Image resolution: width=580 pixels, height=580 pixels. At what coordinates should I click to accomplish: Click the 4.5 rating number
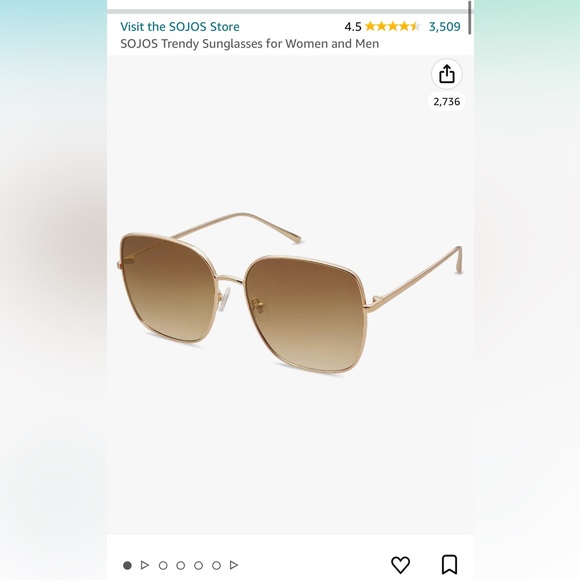(353, 27)
